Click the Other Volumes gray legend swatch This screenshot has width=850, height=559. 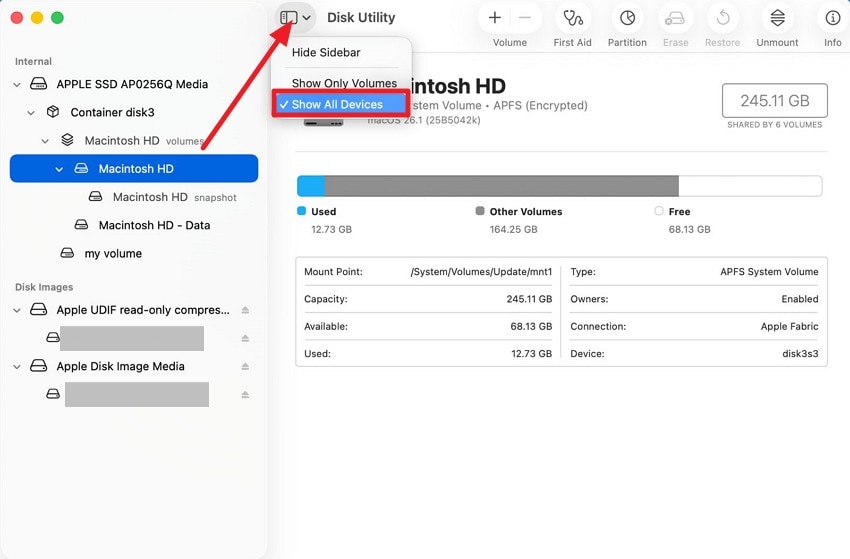480,211
